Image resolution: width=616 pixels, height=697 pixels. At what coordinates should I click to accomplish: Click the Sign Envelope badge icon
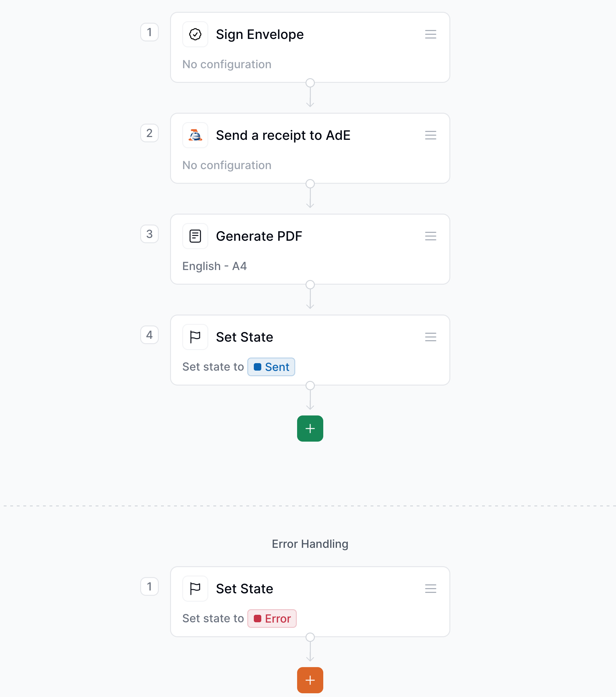(195, 34)
